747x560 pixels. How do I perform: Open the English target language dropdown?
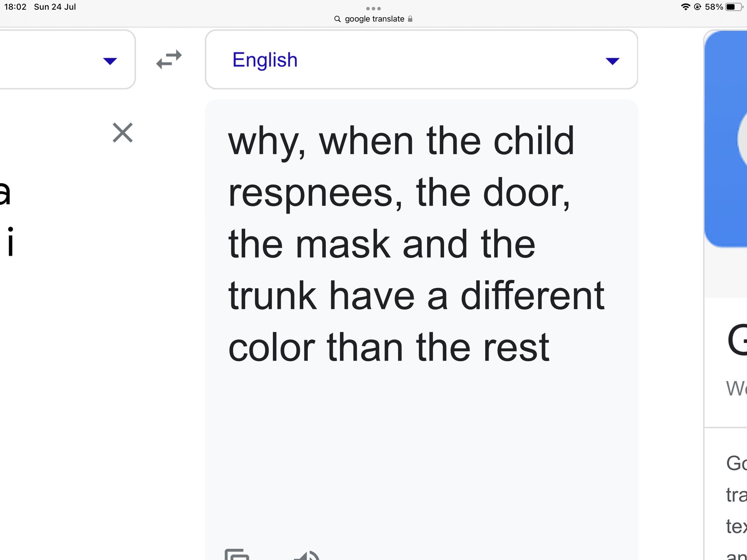421,59
